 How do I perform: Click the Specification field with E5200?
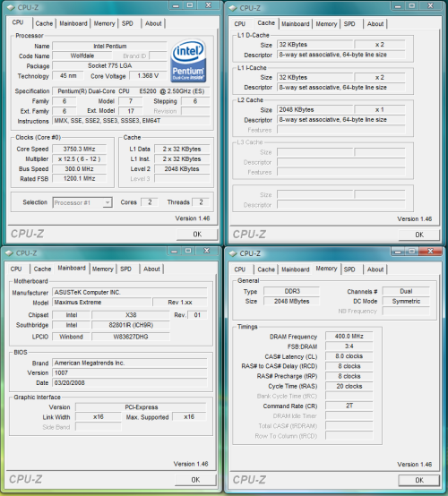point(131,91)
